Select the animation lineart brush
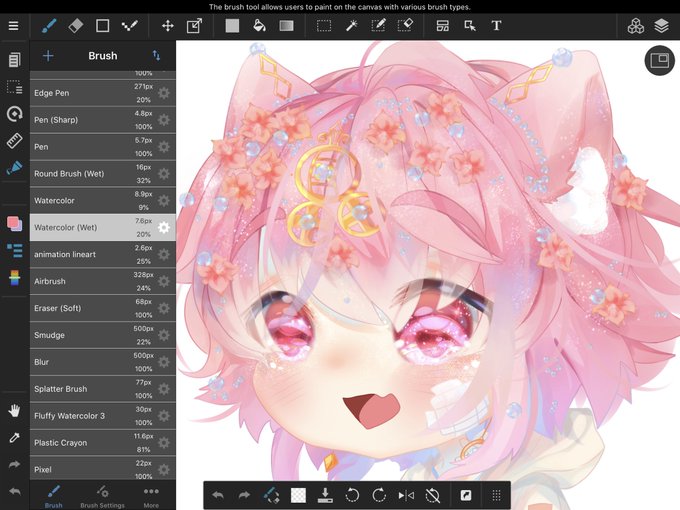 103,254
